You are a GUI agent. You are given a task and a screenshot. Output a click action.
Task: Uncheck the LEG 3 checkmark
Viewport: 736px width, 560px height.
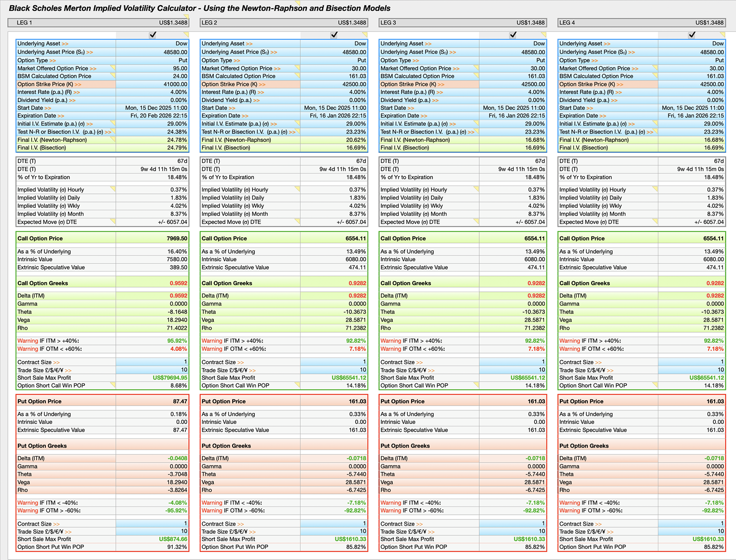tap(513, 35)
